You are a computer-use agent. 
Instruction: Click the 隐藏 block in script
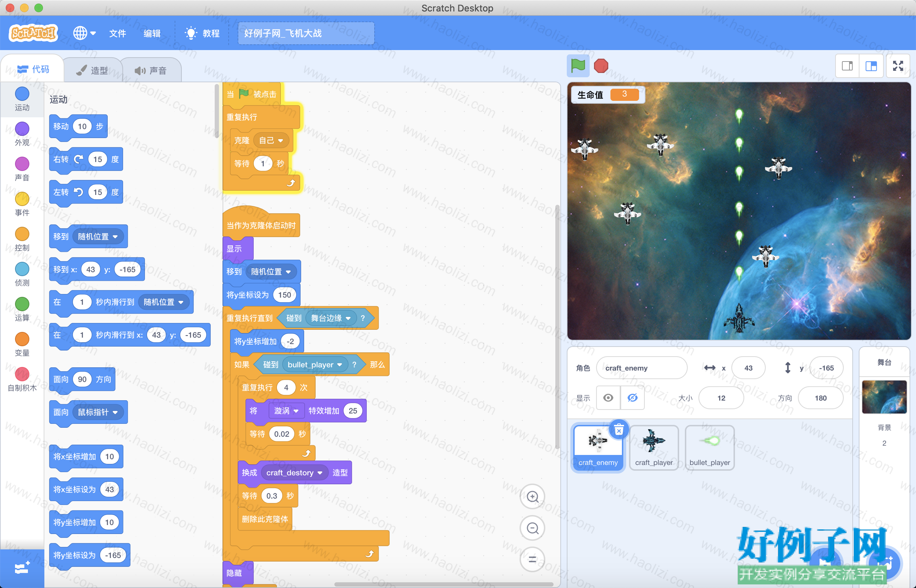click(238, 573)
